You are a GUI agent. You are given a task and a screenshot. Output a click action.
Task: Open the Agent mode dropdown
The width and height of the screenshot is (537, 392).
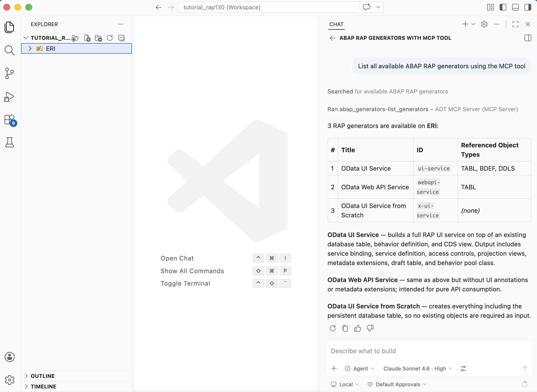coord(359,369)
